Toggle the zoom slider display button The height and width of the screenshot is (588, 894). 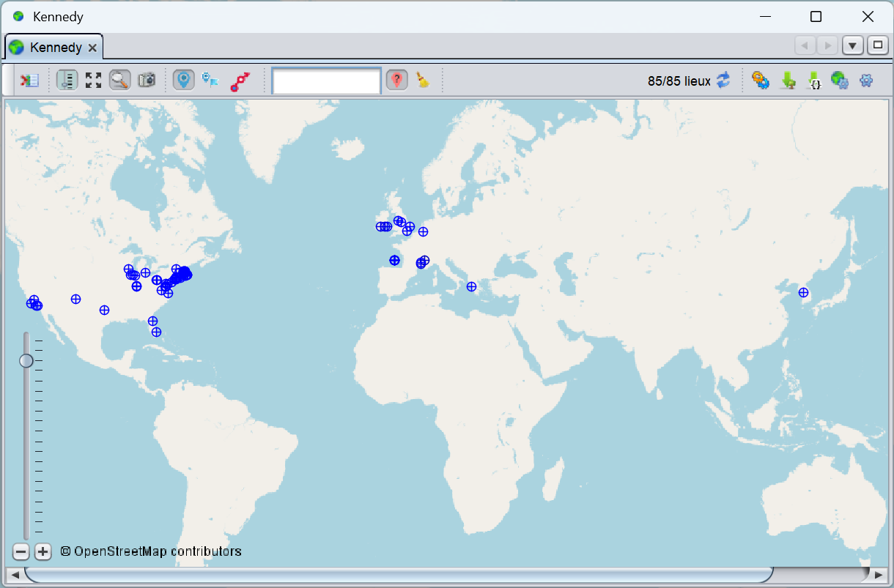click(67, 80)
